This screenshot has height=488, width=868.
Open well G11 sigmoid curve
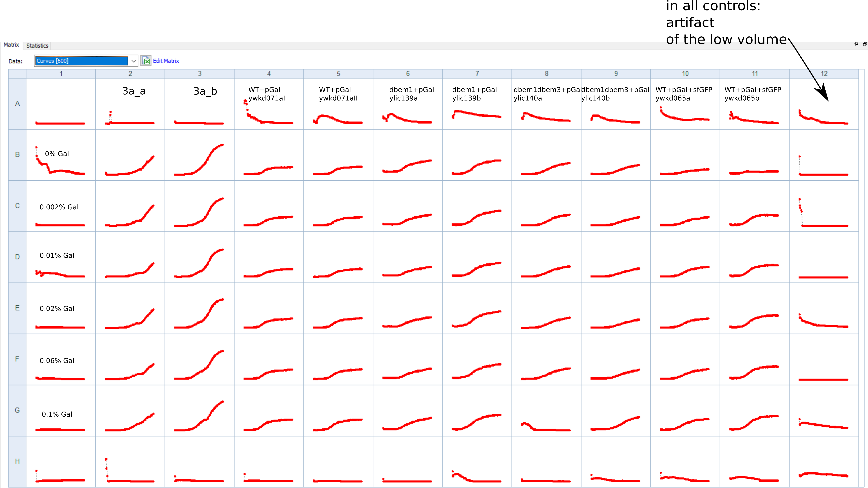(x=755, y=411)
